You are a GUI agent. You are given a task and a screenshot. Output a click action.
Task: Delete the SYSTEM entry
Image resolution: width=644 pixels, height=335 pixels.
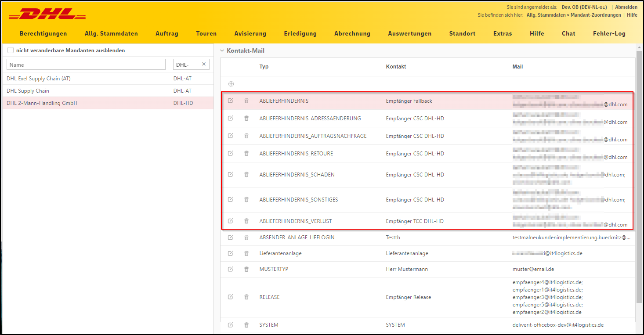[246, 325]
